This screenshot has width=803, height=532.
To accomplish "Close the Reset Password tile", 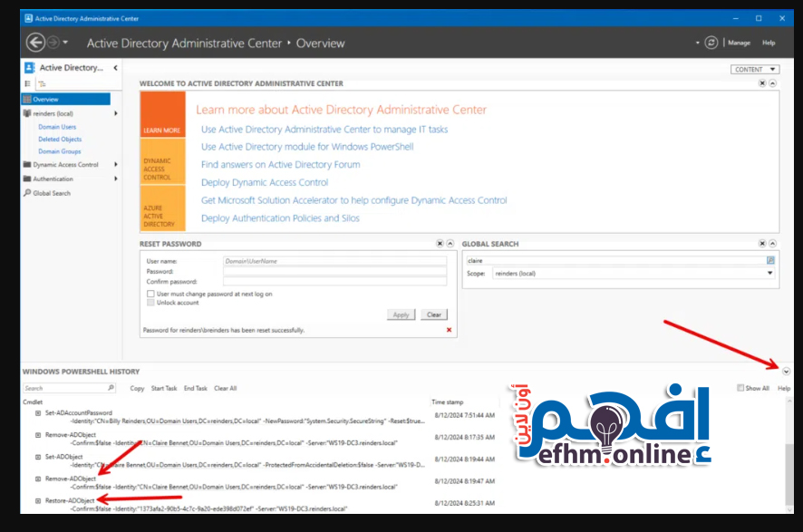I will (x=440, y=244).
